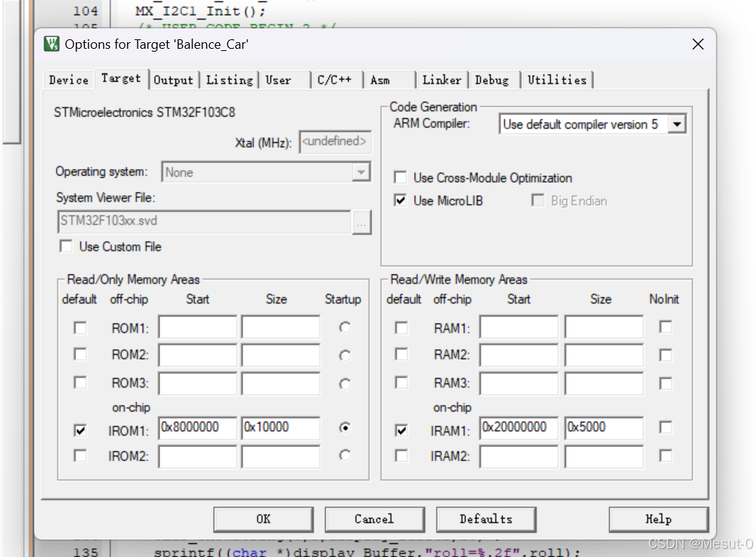Screen dimensions: 756x557
Task: Go to the Listing tab
Action: (229, 80)
